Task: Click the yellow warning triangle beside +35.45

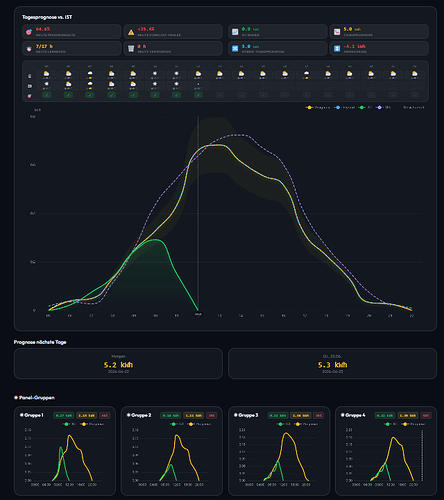Action: tap(131, 32)
